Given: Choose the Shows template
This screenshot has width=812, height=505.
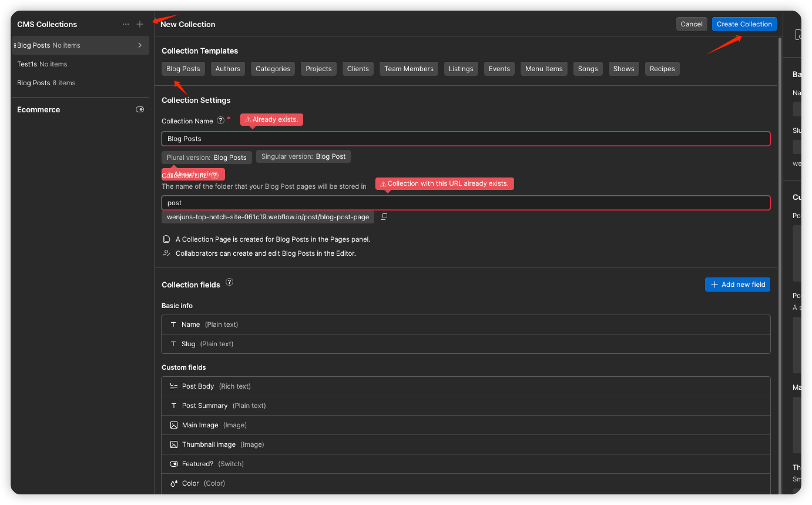Looking at the screenshot, I should 623,69.
